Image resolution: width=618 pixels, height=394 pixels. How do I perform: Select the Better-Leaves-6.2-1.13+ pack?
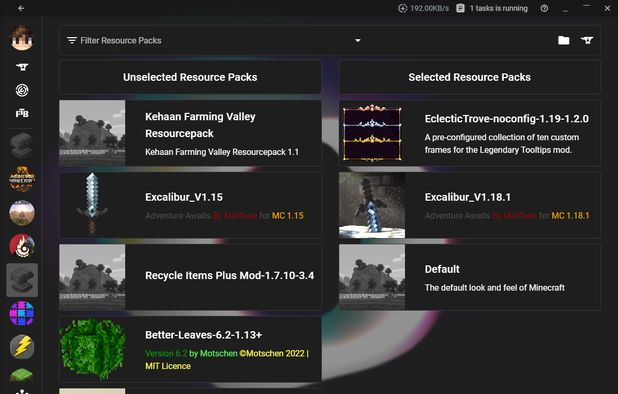tap(190, 349)
